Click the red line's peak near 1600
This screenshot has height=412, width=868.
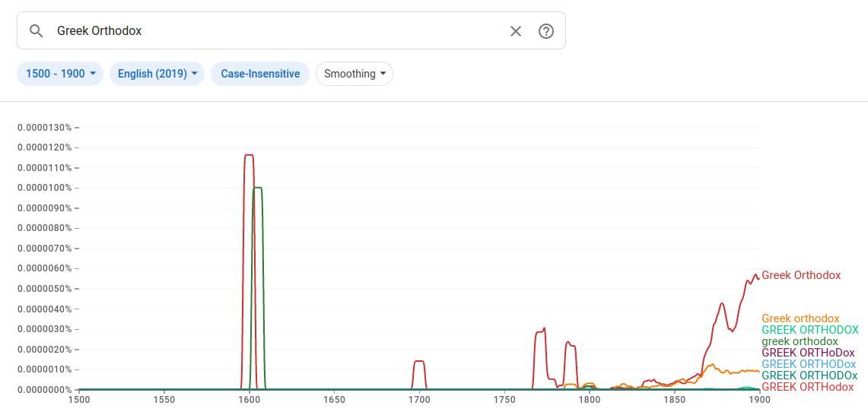pos(249,155)
